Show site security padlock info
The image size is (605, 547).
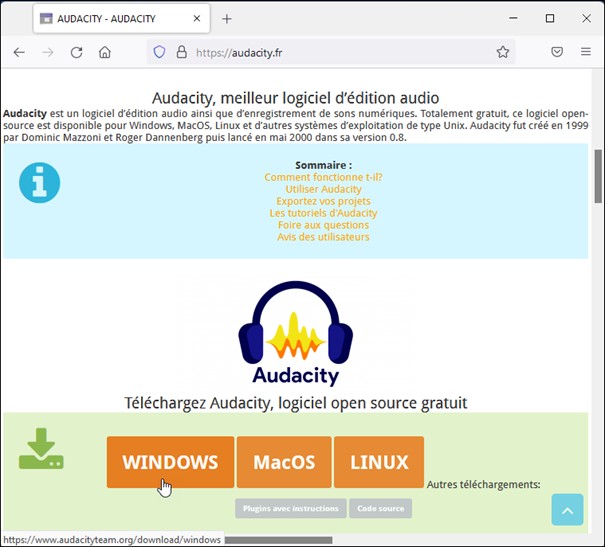182,52
